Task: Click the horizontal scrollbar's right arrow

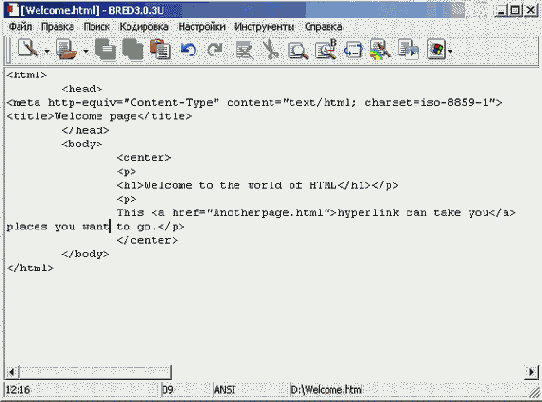Action: coord(531,372)
